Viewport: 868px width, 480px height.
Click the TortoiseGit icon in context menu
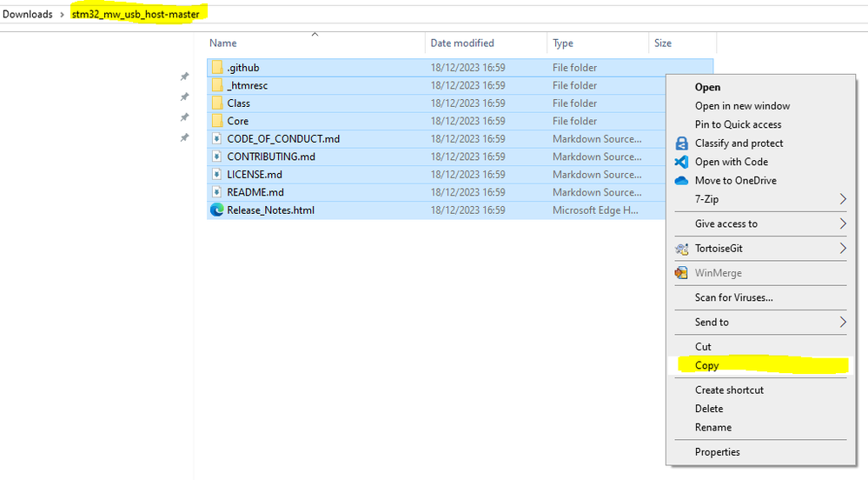681,249
